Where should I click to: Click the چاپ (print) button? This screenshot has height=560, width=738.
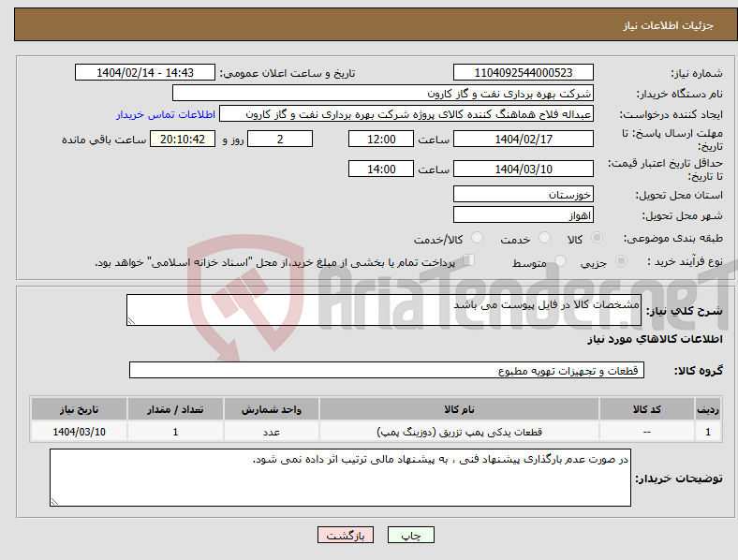tap(410, 535)
